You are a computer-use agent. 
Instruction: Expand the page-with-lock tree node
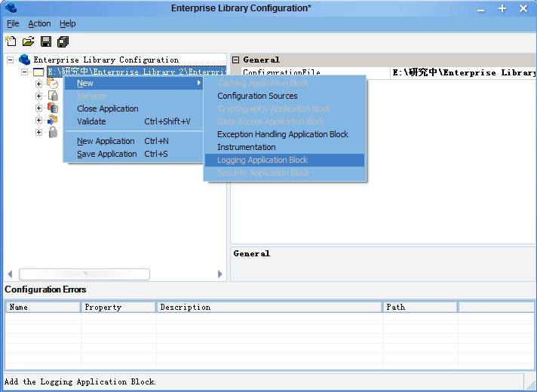[x=38, y=96]
